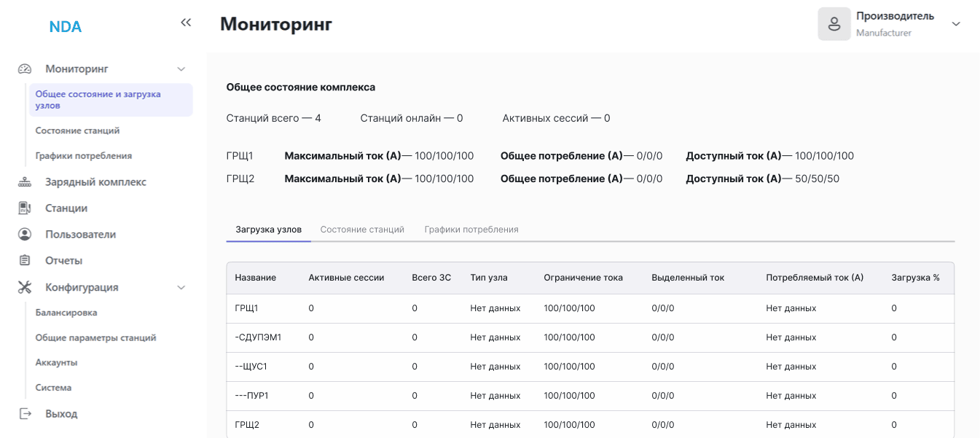980x438 pixels.
Task: Collapse the Мониторинг menu section chevron
Action: [181, 69]
